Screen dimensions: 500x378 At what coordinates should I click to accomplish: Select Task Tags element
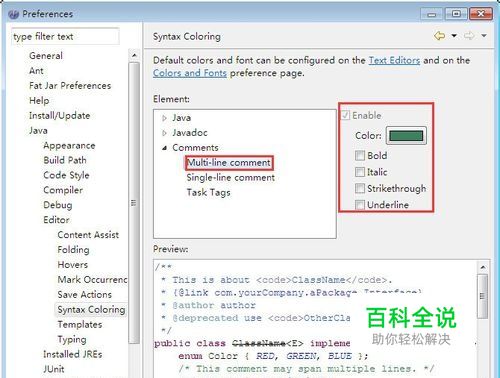208,193
